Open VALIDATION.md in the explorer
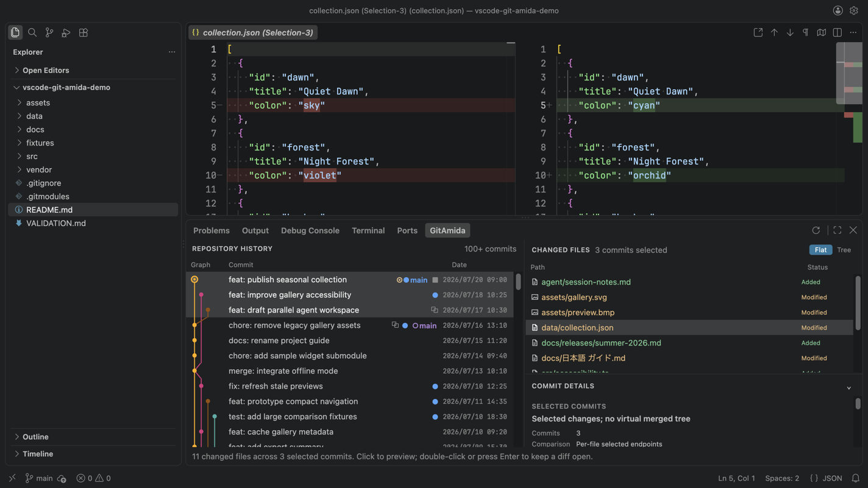The height and width of the screenshot is (488, 868). click(93, 223)
